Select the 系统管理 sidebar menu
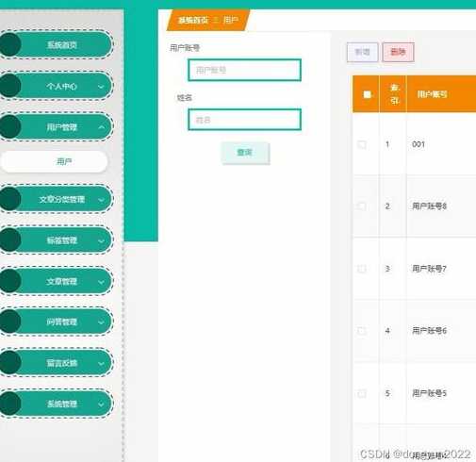The height and width of the screenshot is (462, 476). pos(56,404)
